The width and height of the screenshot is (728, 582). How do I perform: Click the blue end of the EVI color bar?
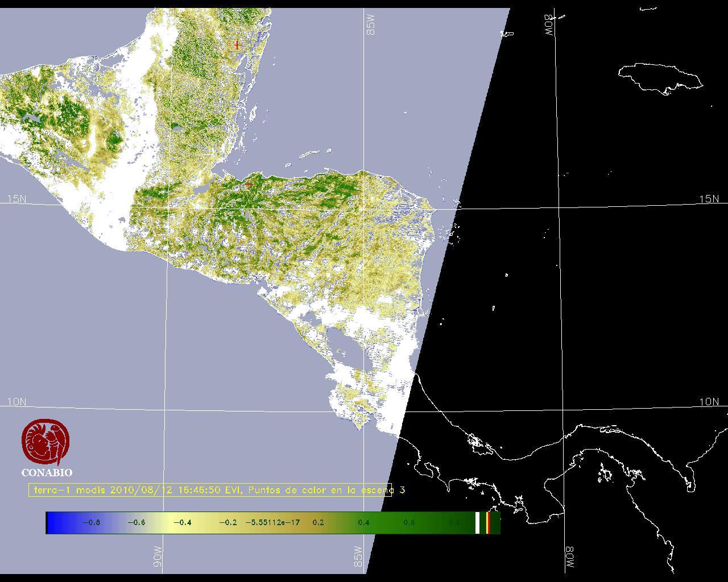(x=55, y=523)
